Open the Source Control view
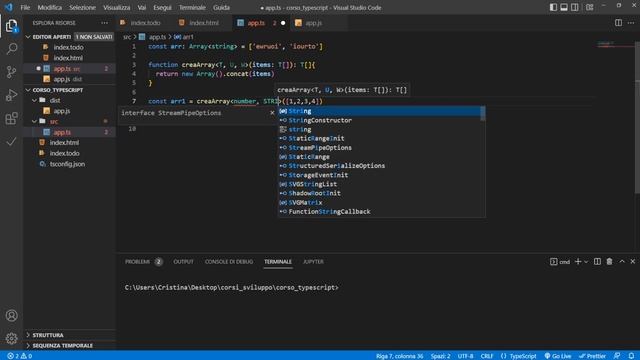This screenshot has height=360, width=640. tap(11, 72)
